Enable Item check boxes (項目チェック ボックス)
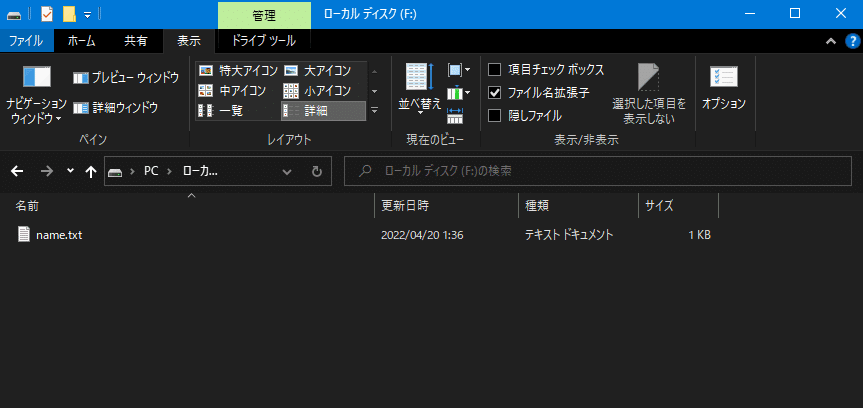 tap(495, 70)
